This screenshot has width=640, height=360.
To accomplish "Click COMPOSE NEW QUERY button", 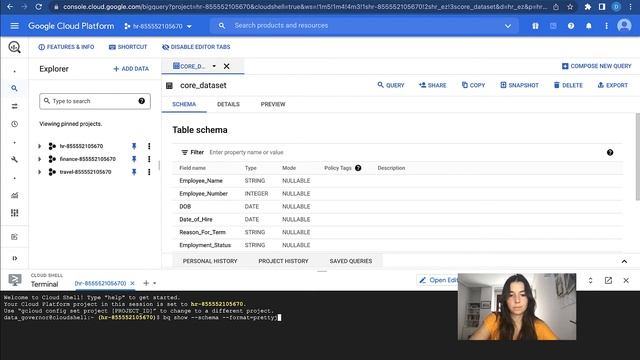I will click(596, 66).
